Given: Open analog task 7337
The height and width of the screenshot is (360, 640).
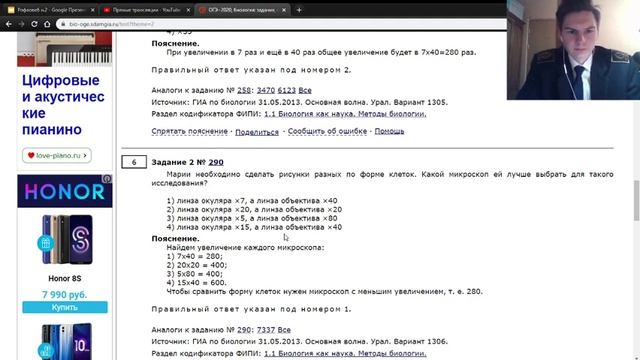Looking at the screenshot, I should pos(266,330).
